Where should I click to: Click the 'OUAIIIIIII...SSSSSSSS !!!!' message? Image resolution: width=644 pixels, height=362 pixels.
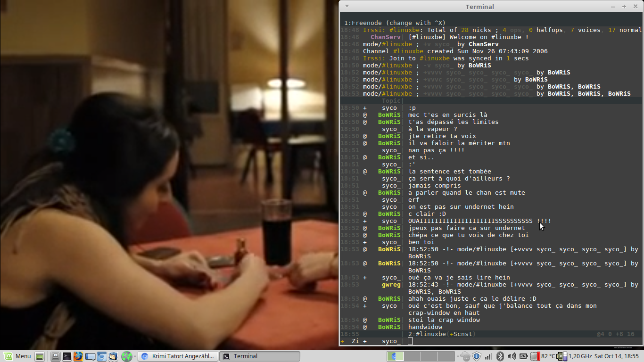pyautogui.click(x=480, y=221)
